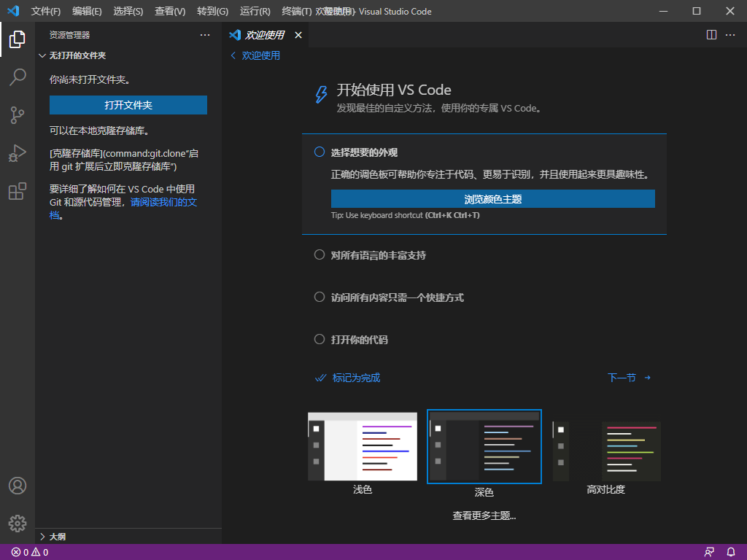Open the Extensions view icon
This screenshot has width=747, height=560.
coord(18,191)
